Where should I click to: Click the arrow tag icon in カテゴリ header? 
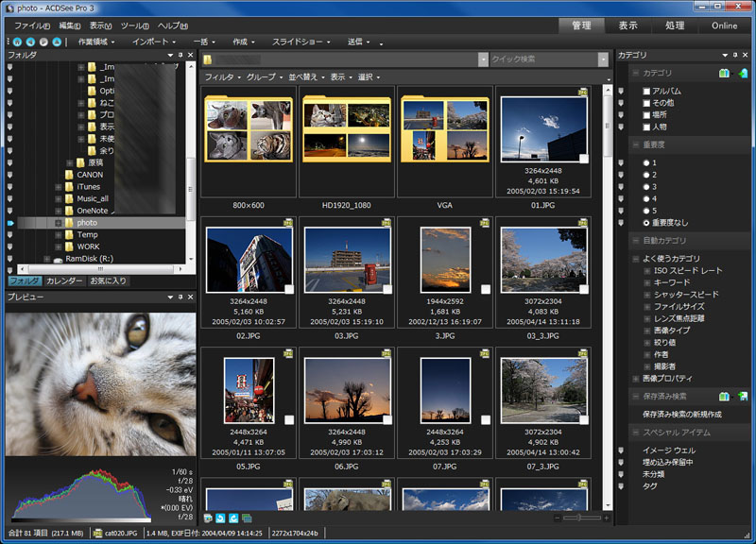tap(743, 73)
